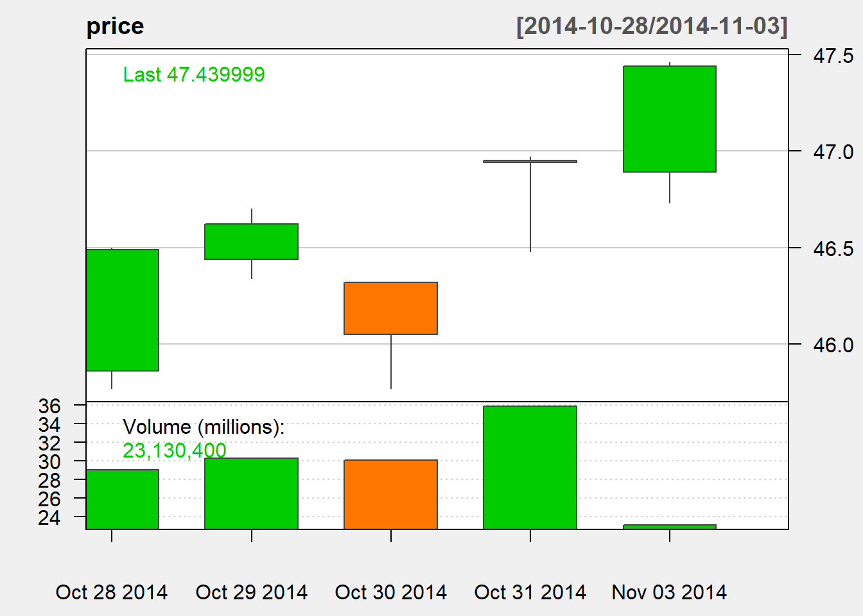Click the date range label in header

651,26
